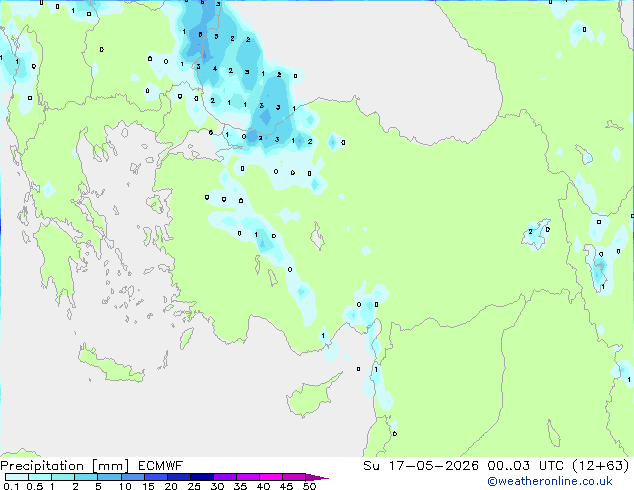Viewport: 634px width, 490px height.
Task: Click the '00..03 UTC' time range text
Action: (525, 466)
